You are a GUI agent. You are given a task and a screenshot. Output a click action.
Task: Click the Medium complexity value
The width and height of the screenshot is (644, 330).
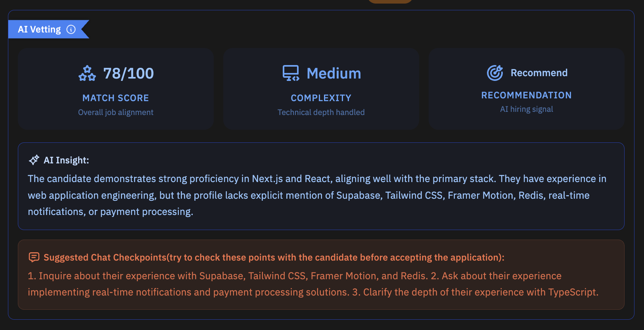(333, 73)
